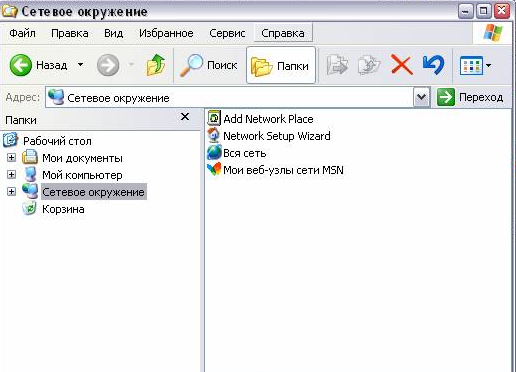
Task: Click the Copy To folder toolbar icon
Action: (369, 65)
